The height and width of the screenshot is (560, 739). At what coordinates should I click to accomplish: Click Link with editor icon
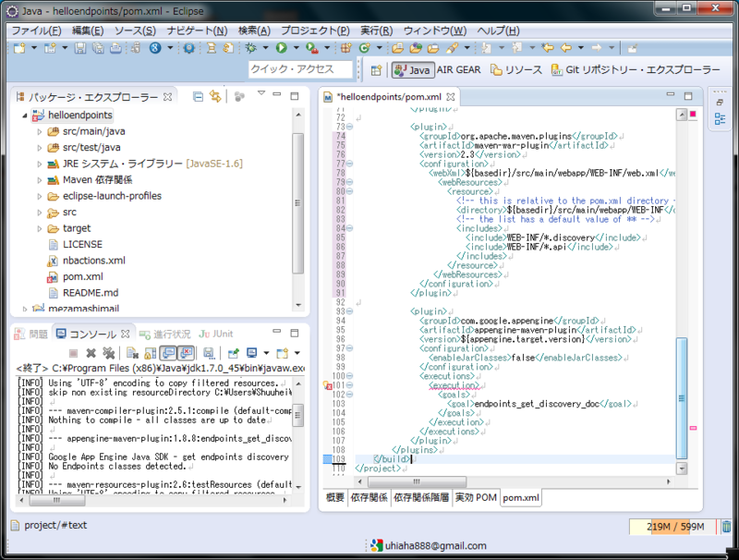pyautogui.click(x=215, y=97)
